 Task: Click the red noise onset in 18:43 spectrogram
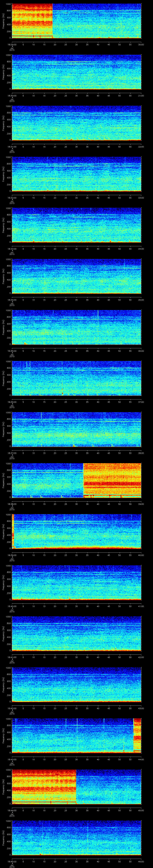(137, 736)
